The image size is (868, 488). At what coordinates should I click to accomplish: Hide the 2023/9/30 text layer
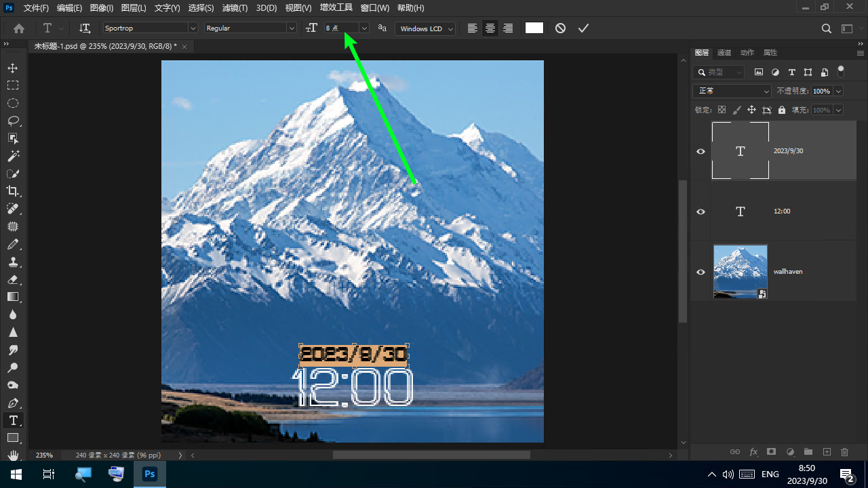click(701, 151)
